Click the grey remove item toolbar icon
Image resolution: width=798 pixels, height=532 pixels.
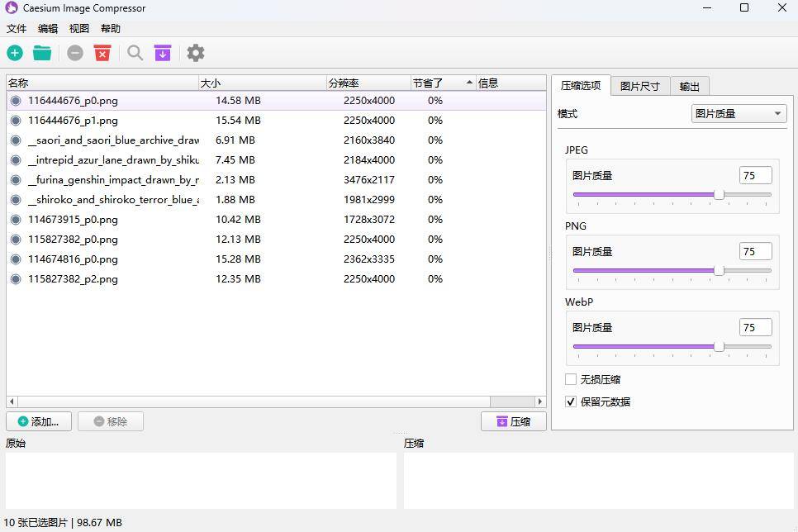[75, 53]
